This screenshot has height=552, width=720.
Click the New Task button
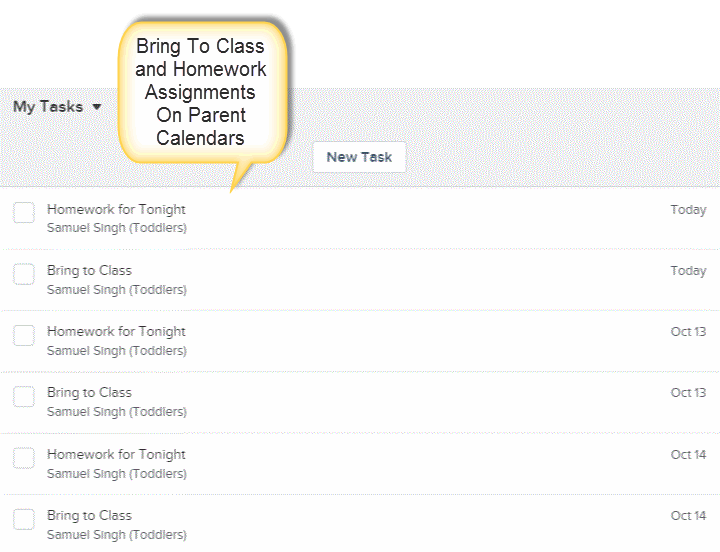click(359, 157)
